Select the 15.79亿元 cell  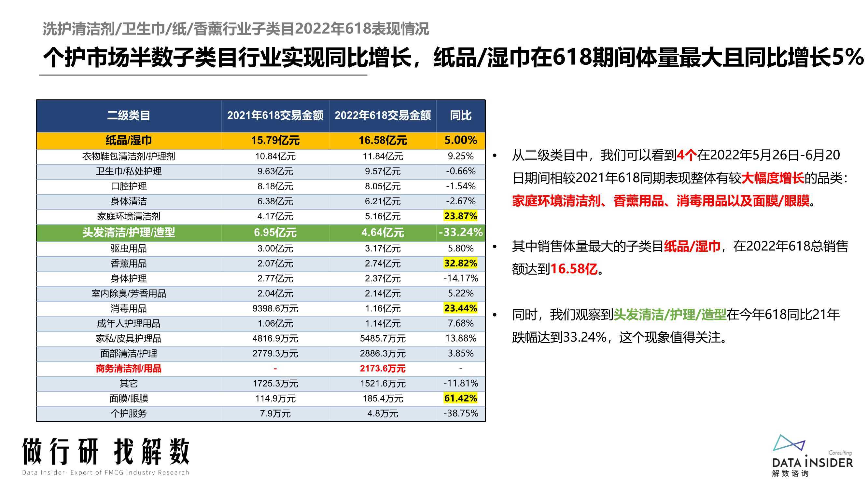[x=275, y=141]
